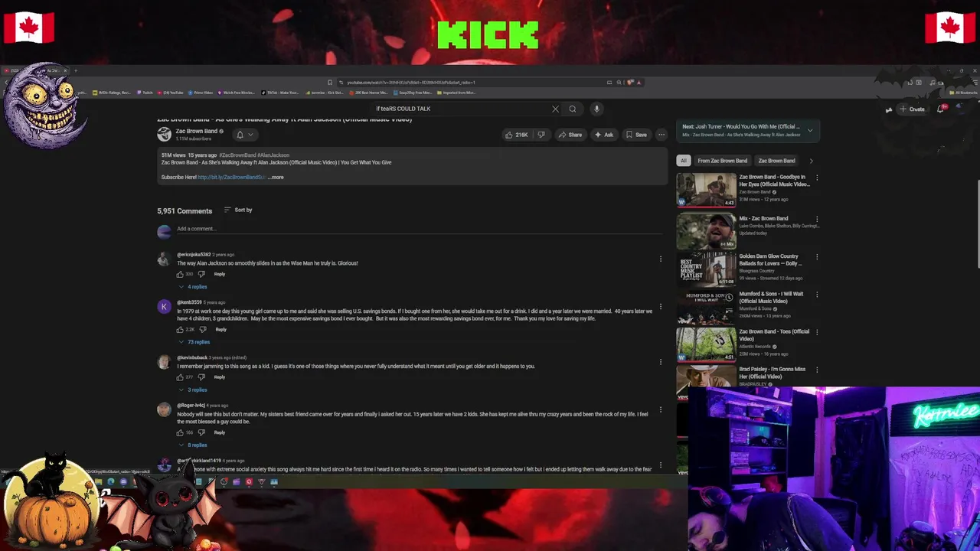The width and height of the screenshot is (980, 551).
Task: Open the 'Mix - Zac Brown Band' thumbnail
Action: 706,231
